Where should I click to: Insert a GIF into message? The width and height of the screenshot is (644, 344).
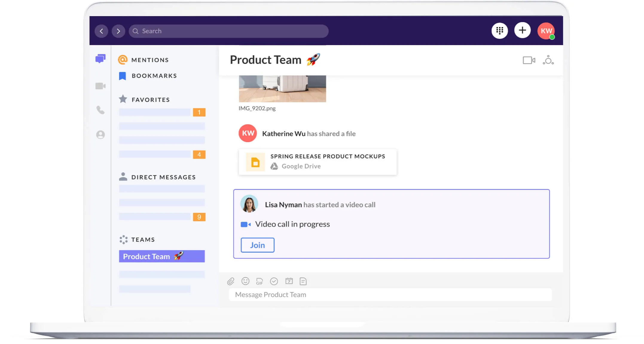[260, 281]
